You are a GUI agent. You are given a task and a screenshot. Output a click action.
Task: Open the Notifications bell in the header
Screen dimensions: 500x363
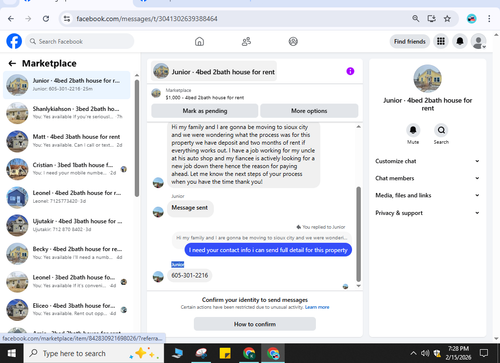point(460,41)
